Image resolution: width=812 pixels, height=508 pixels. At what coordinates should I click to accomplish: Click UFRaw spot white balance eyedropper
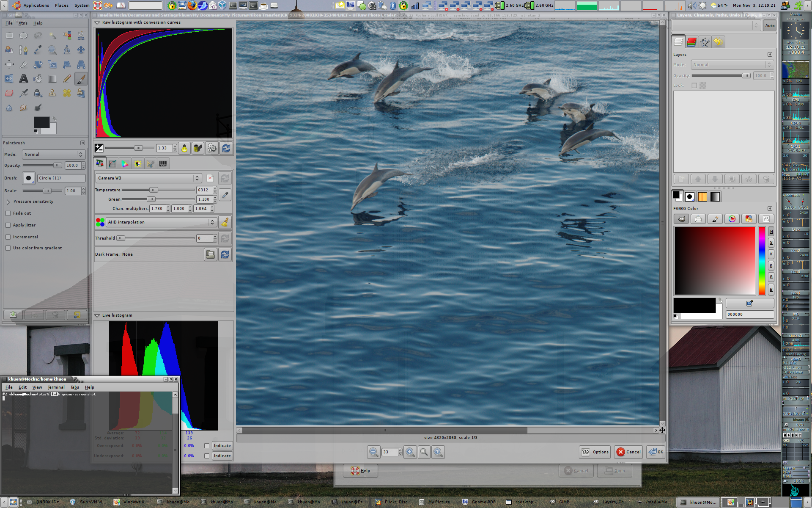(225, 195)
